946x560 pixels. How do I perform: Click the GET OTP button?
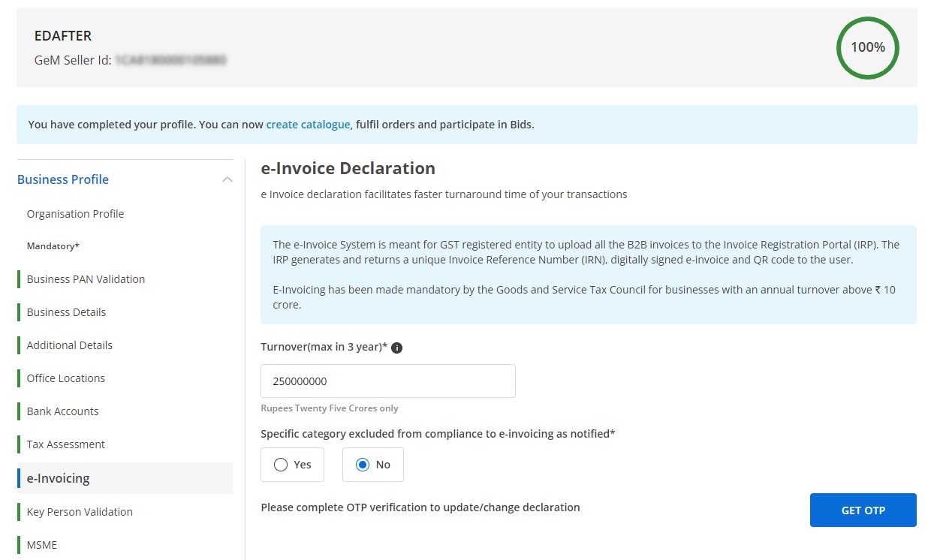pyautogui.click(x=863, y=510)
